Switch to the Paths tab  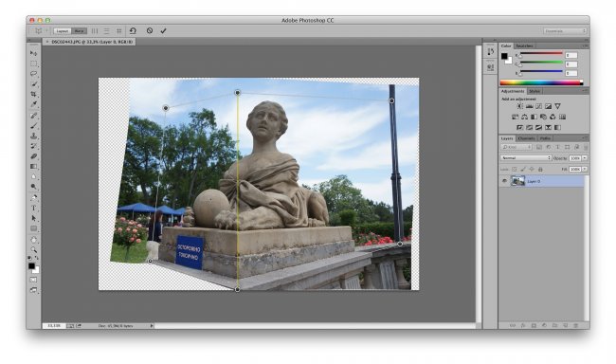click(x=545, y=138)
